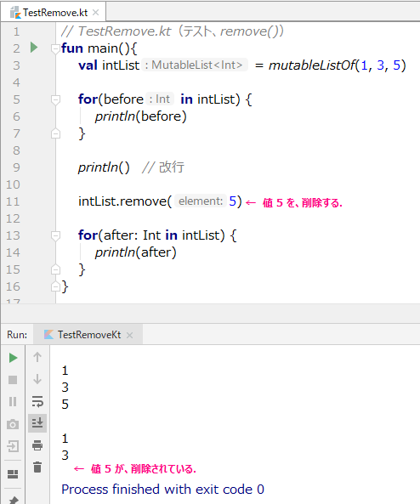This screenshot has height=504, width=420.
Task: Collapse the first for loop block
Action: (x=55, y=99)
